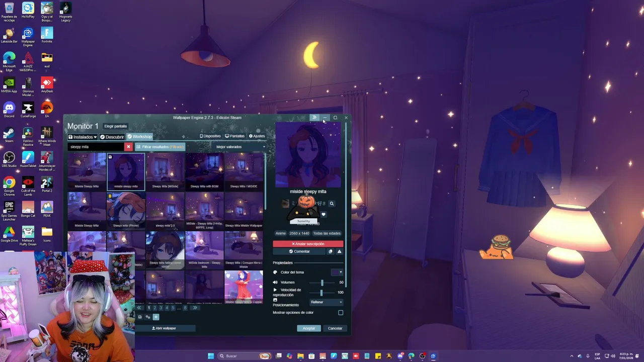Open Google Chrome desktop shortcut
The image size is (644, 362).
(9, 185)
